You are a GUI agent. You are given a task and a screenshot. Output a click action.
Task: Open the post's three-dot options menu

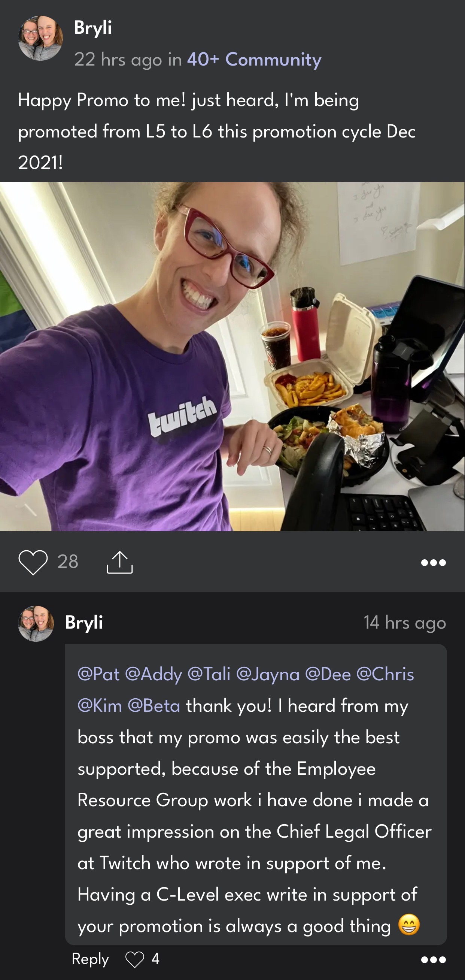[x=434, y=562]
